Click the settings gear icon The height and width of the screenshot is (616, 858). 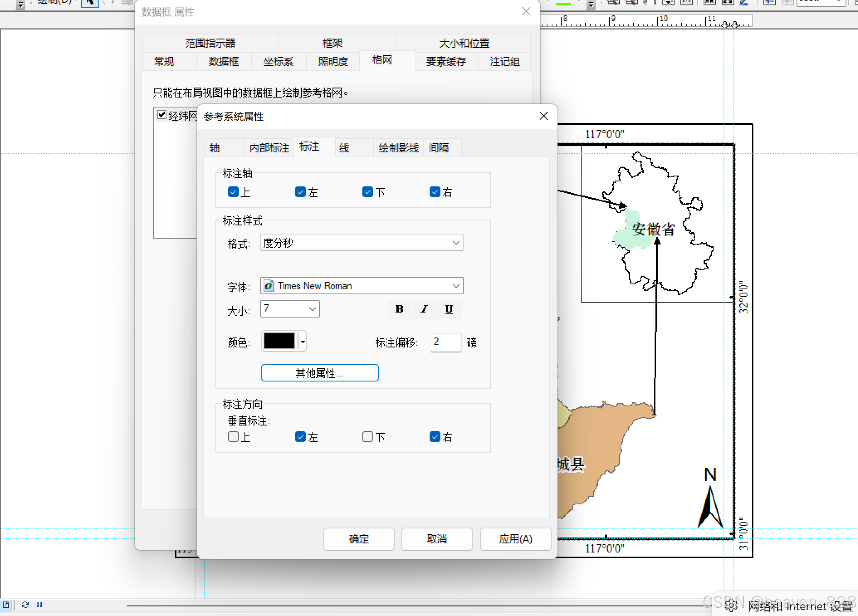tap(731, 606)
